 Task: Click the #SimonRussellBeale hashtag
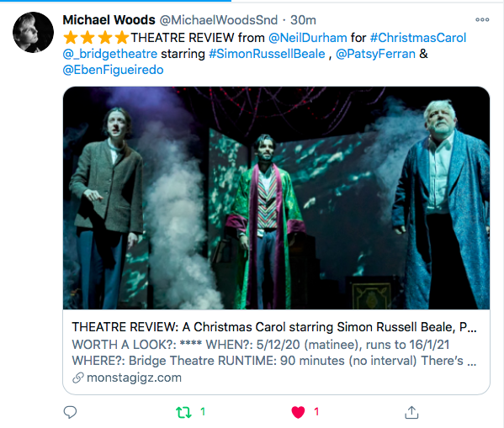coord(267,54)
